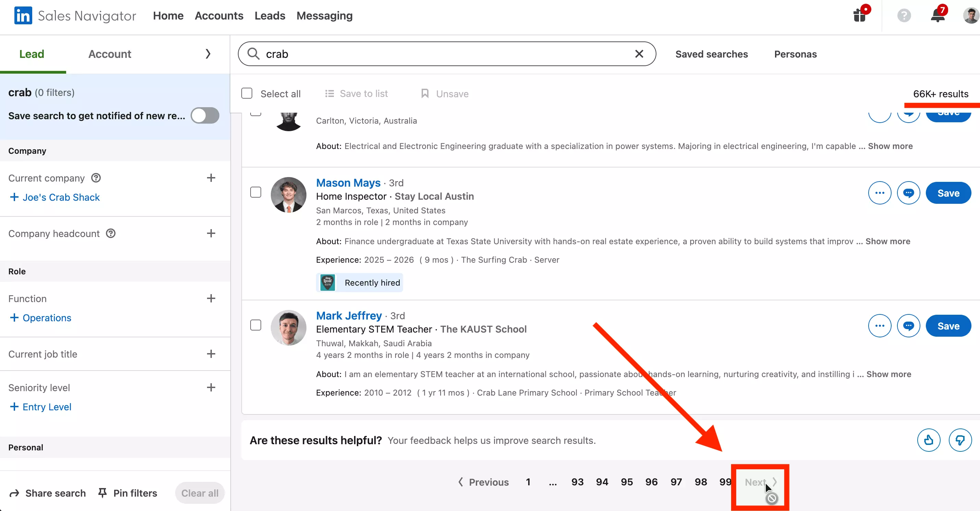Viewport: 980px width, 511px height.
Task: Expand the Current company filter
Action: [x=211, y=178]
